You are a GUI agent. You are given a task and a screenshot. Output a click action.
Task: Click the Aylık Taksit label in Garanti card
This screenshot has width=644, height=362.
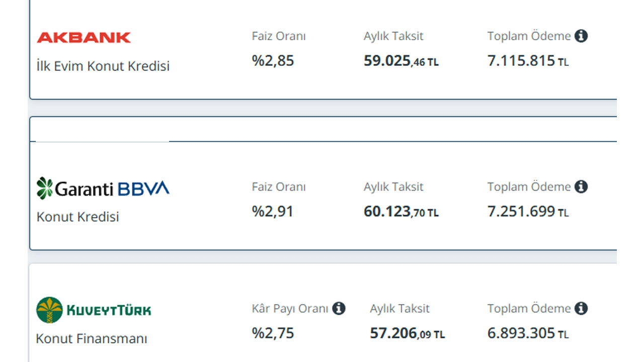pos(393,187)
